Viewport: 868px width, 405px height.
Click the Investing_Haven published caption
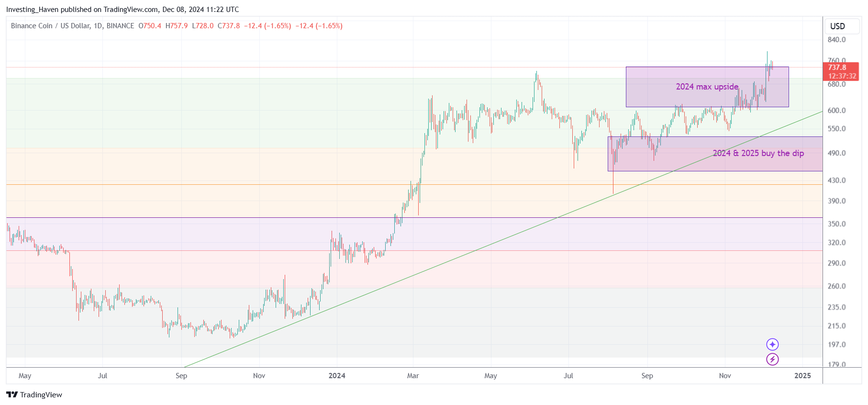click(122, 10)
